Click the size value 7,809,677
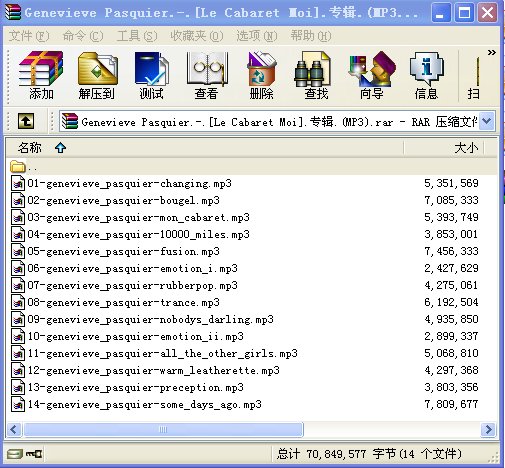This screenshot has width=505, height=468. coord(451,404)
